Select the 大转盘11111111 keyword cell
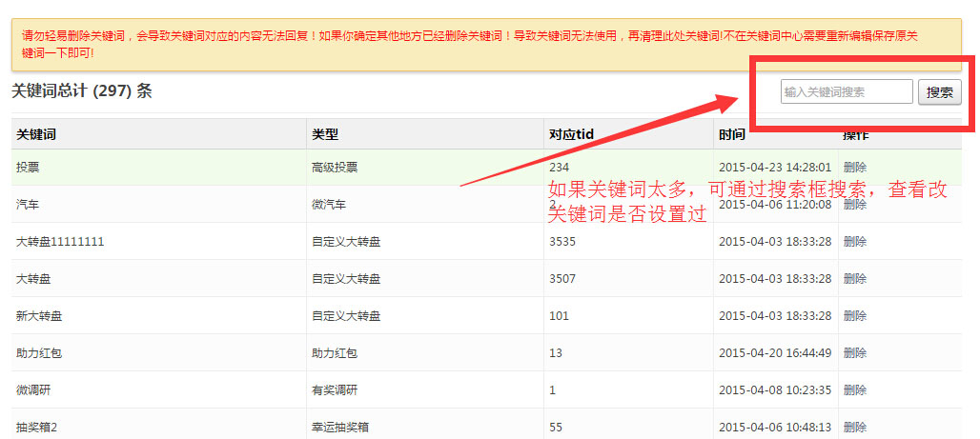This screenshot has width=980, height=439. pos(60,242)
